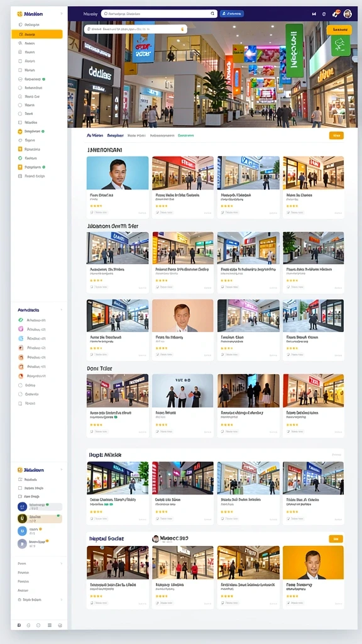Open the user profile avatar in the header
Screen dimensions: 362x644
(x=348, y=14)
